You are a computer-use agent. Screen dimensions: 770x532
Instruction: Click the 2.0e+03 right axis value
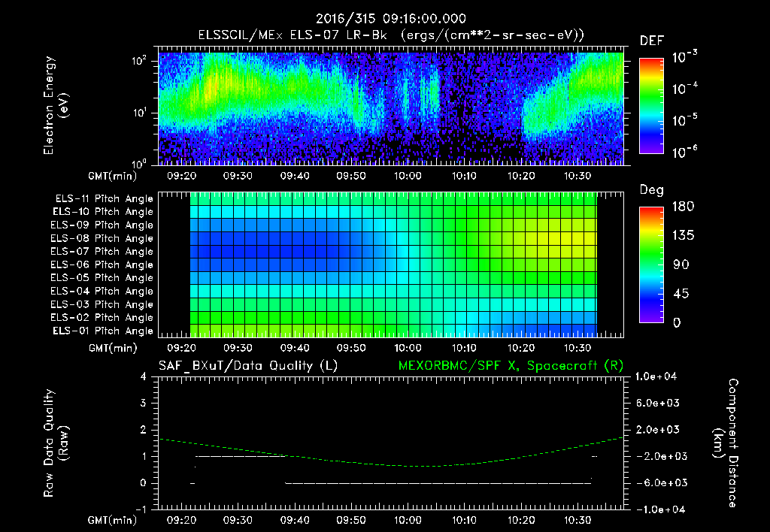pyautogui.click(x=657, y=430)
